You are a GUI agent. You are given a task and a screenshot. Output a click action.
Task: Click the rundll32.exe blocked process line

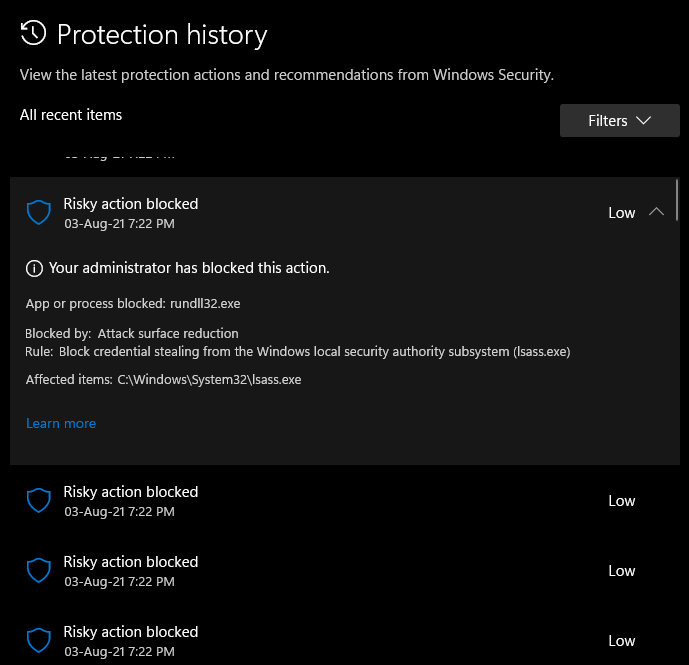point(133,303)
